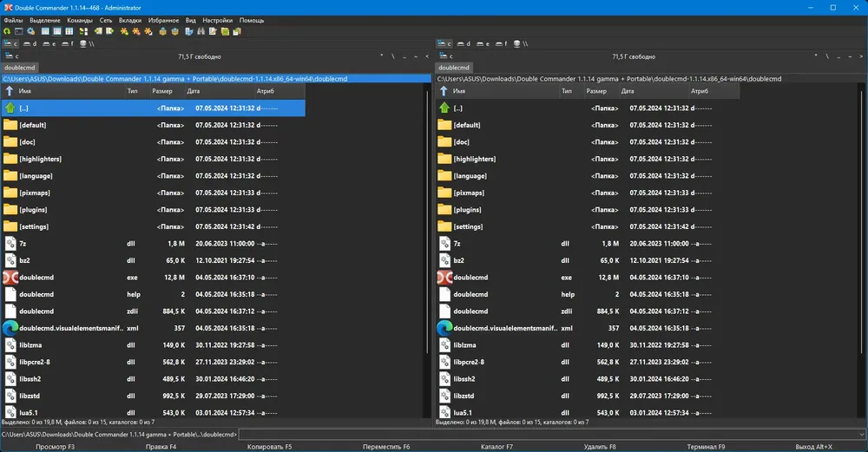Click the Терминал F9 button

coord(706,447)
